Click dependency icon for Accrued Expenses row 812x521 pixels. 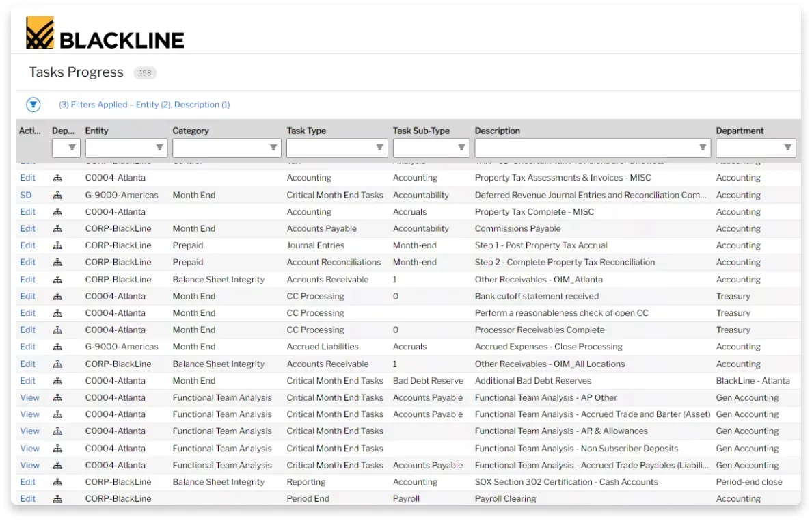coord(57,347)
